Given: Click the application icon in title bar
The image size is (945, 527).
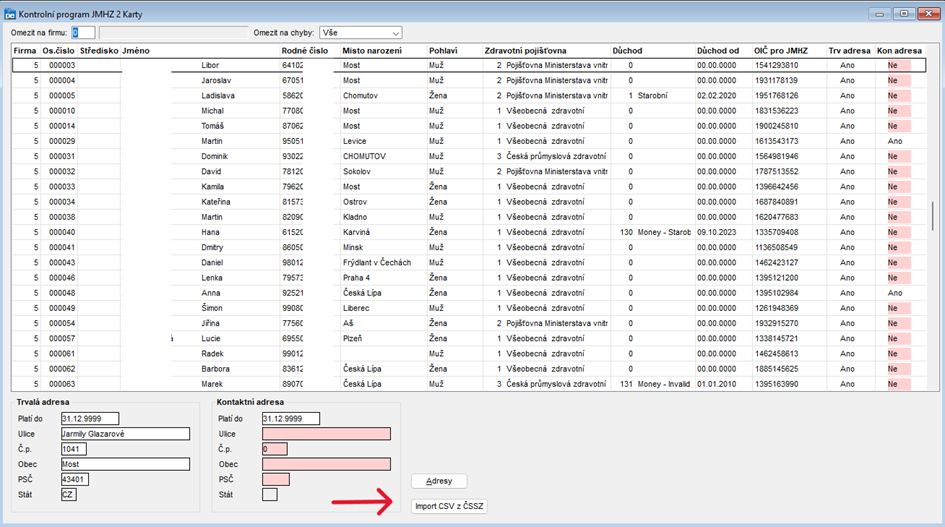Looking at the screenshot, I should point(10,13).
